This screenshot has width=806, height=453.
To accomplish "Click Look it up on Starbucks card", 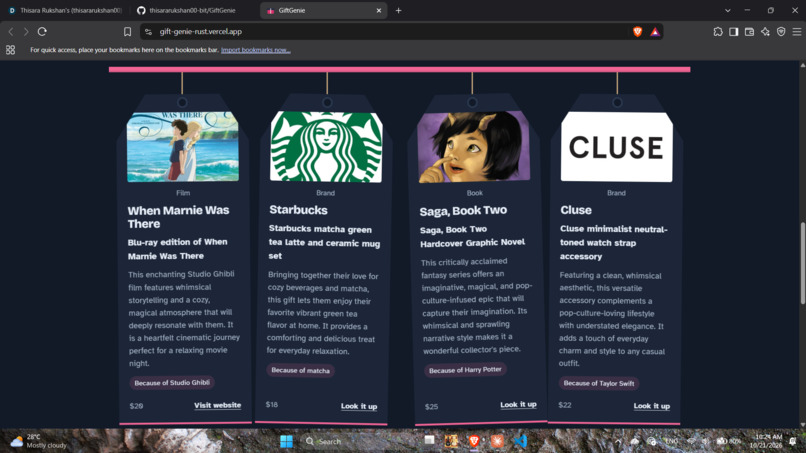I will (359, 406).
